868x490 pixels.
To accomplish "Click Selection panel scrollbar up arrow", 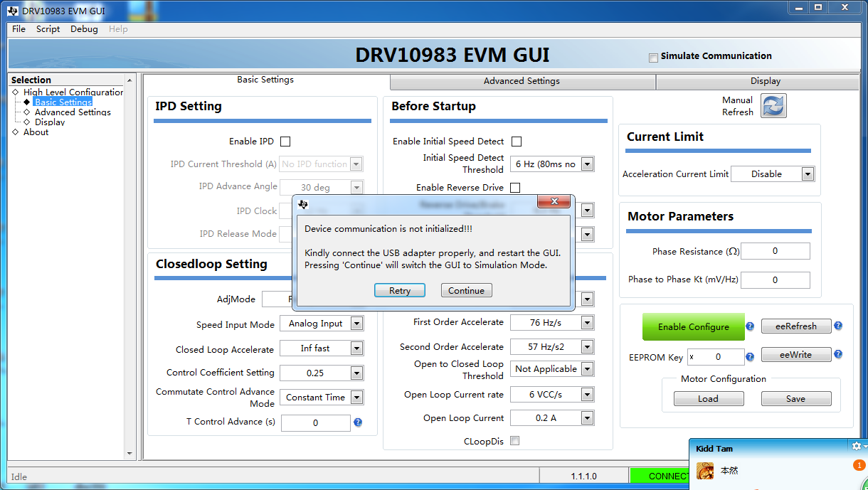I will tap(129, 80).
